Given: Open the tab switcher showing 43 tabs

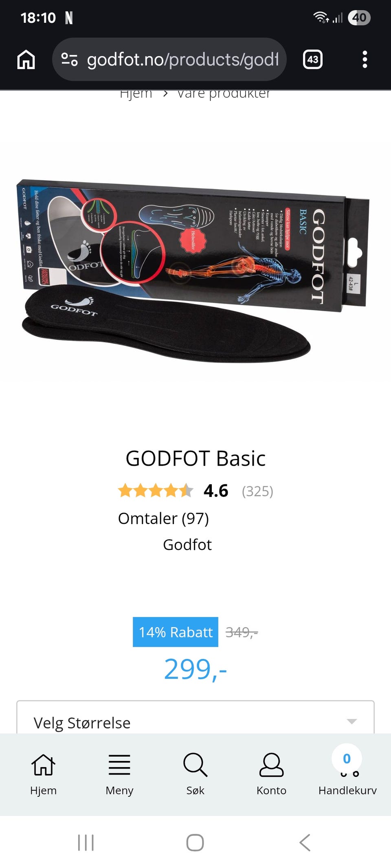Looking at the screenshot, I should pos(312,59).
